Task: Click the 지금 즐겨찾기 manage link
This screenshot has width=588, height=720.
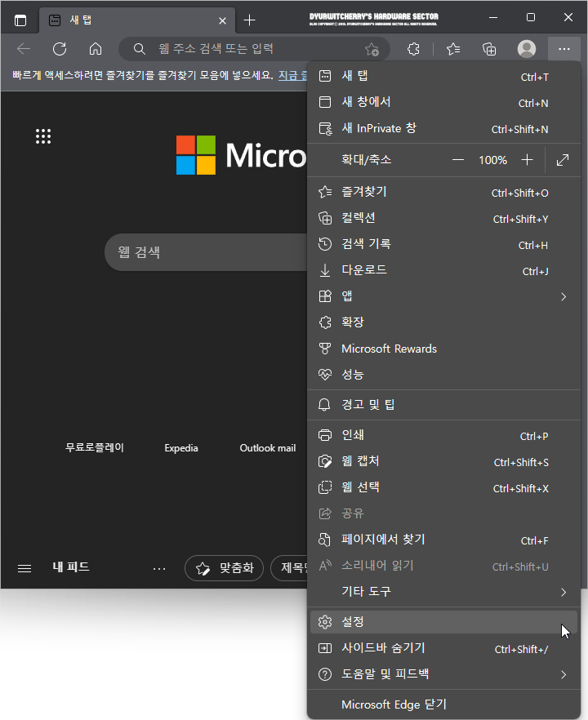Action: [292, 75]
